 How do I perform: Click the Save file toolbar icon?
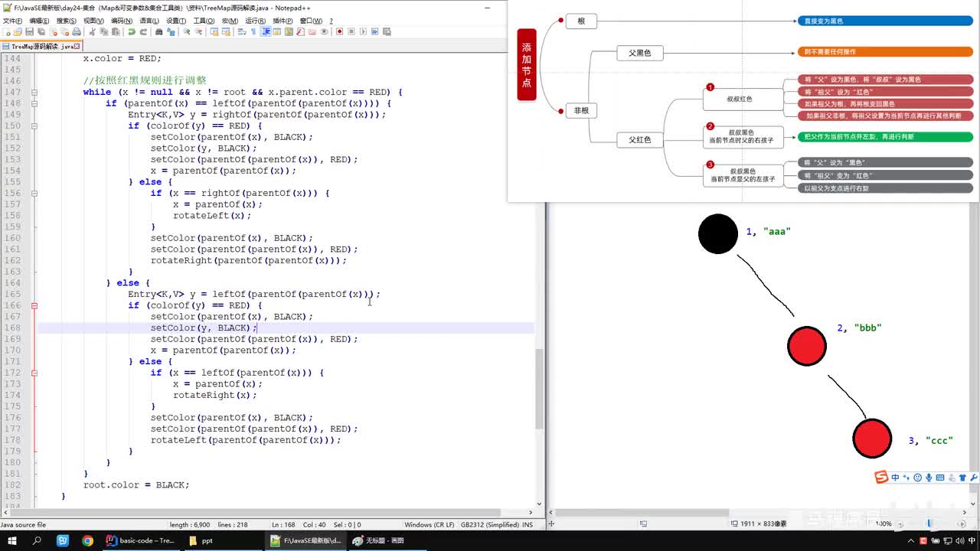pos(29,32)
